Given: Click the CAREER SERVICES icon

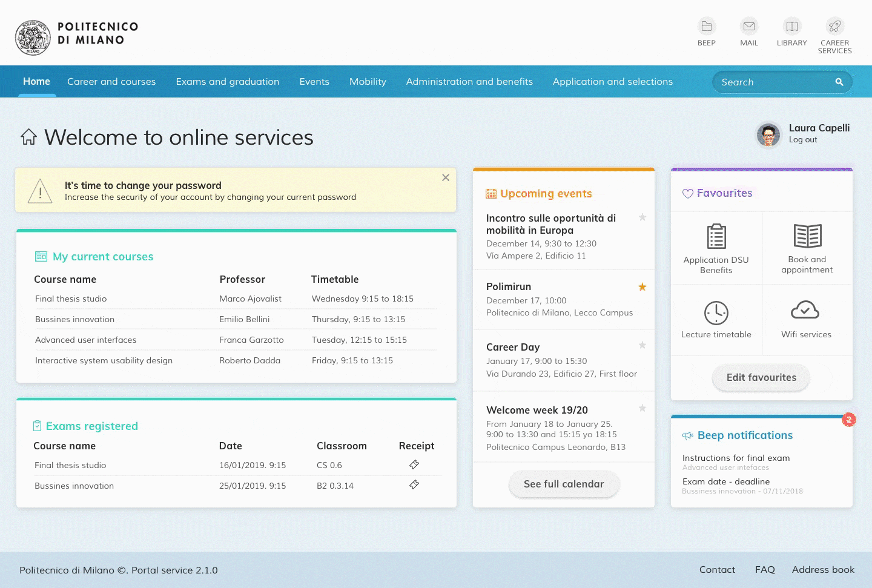Looking at the screenshot, I should coord(834,27).
